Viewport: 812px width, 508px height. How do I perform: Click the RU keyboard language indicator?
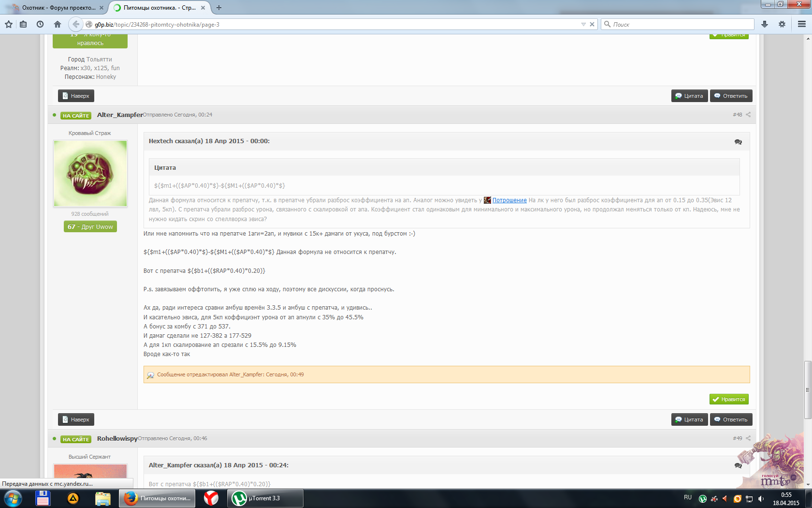(688, 497)
